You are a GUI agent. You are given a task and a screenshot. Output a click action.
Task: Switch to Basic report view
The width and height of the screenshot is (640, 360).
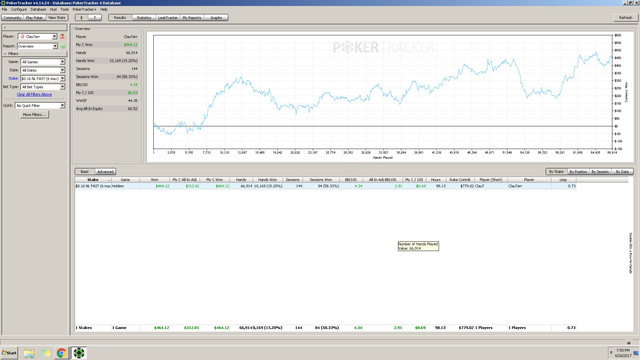coord(84,171)
